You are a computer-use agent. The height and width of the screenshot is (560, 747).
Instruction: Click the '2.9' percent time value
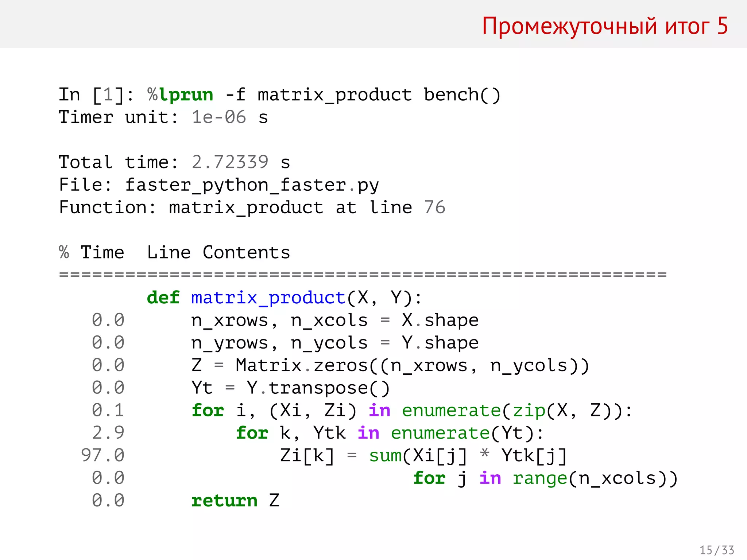tap(108, 433)
